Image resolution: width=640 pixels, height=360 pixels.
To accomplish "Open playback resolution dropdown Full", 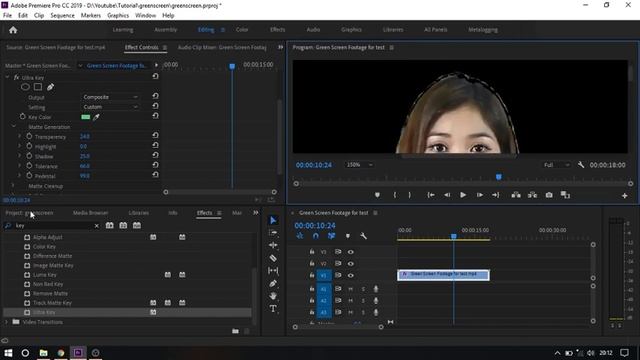I will 556,165.
